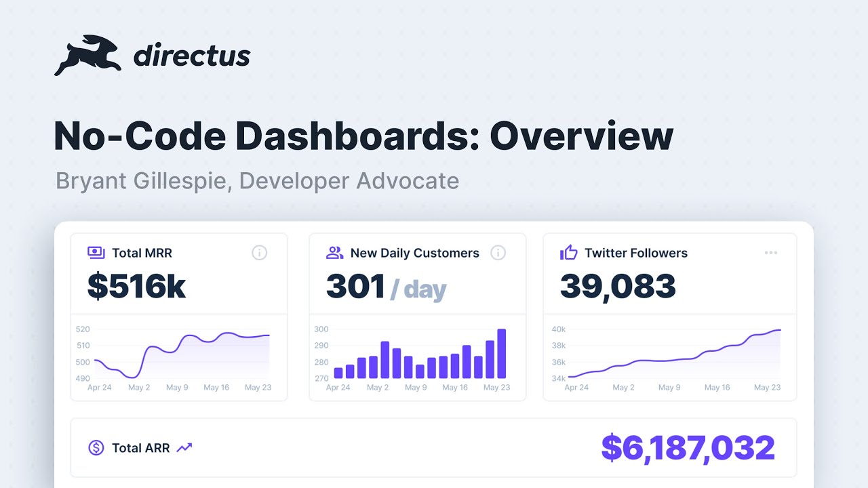Click the Twitter Followers thumbs-up icon
The image size is (868, 488).
point(568,253)
